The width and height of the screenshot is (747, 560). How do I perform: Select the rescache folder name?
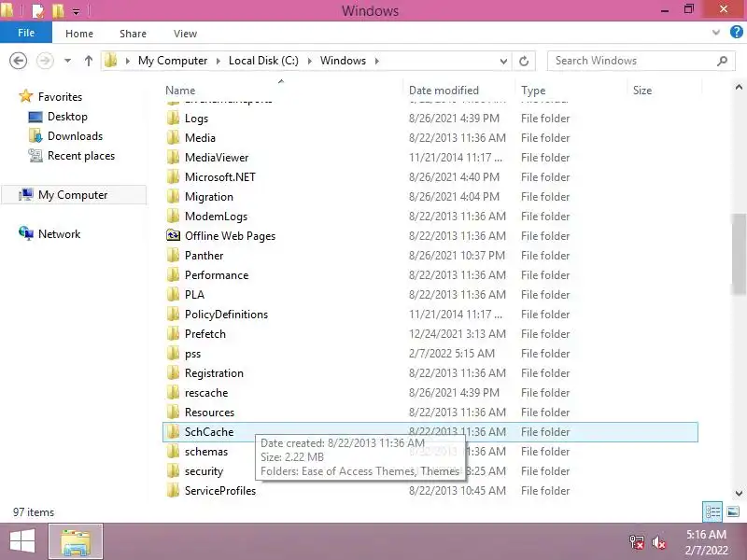206,393
